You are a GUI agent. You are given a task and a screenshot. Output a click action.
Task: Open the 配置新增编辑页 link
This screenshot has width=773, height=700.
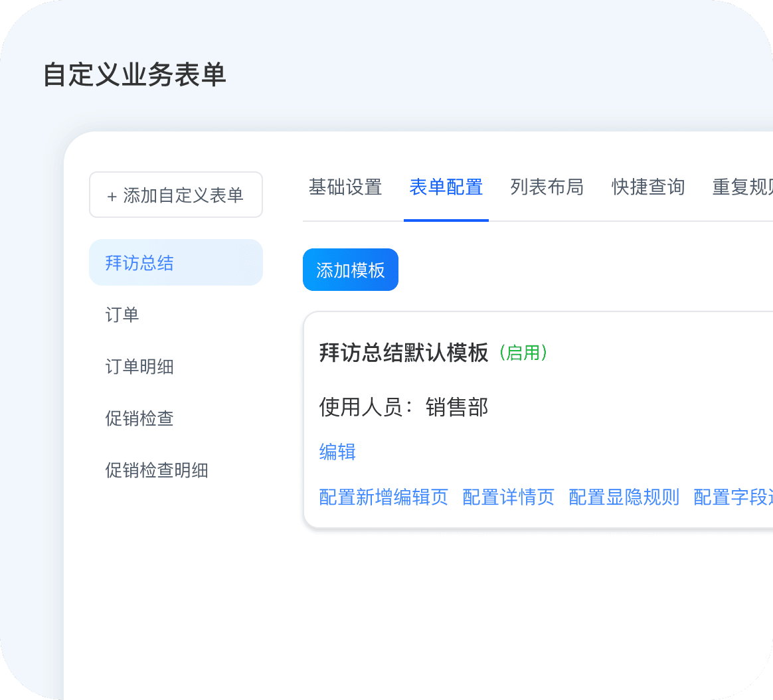pyautogui.click(x=384, y=497)
